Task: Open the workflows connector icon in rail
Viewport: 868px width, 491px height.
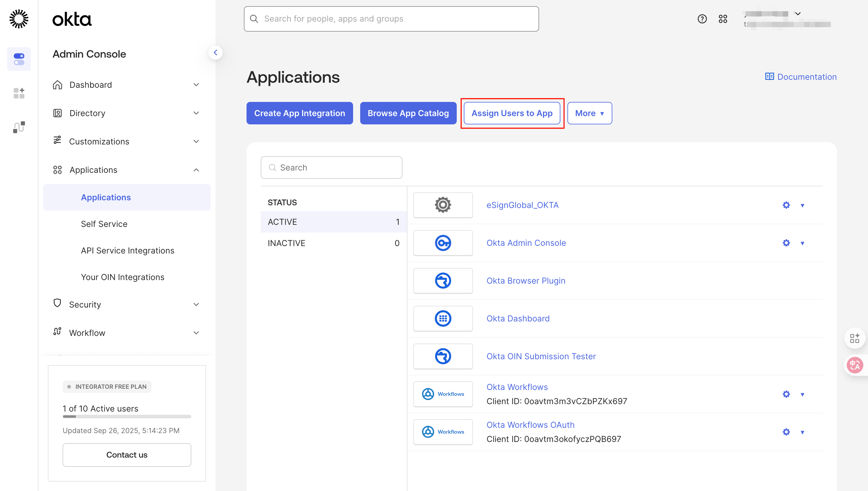Action: click(x=19, y=127)
